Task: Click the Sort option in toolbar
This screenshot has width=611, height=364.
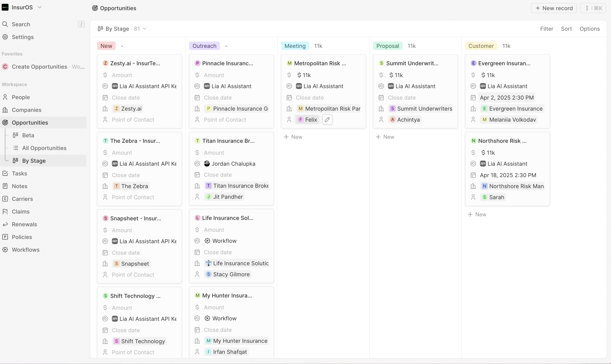Action: pyautogui.click(x=566, y=29)
